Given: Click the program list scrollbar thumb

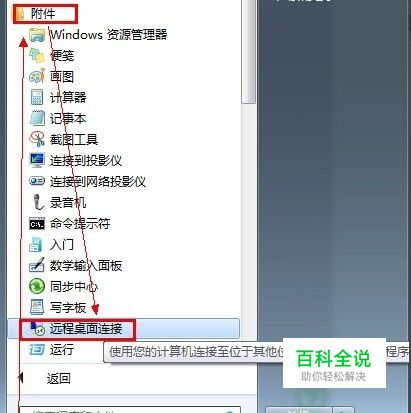Looking at the screenshot, I should pos(248,50).
